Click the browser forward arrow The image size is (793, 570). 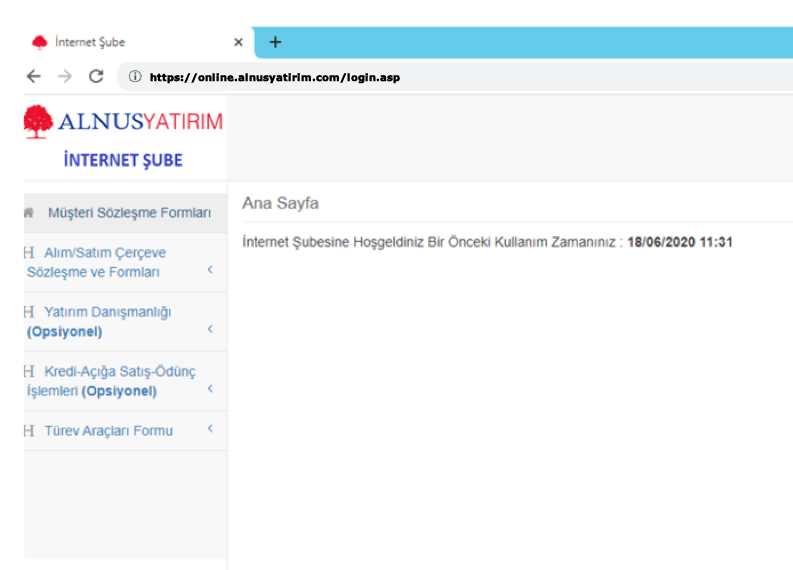(65, 77)
